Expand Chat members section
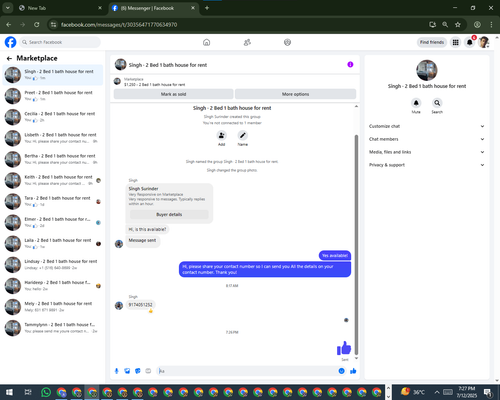The height and width of the screenshot is (400, 500). [427, 139]
